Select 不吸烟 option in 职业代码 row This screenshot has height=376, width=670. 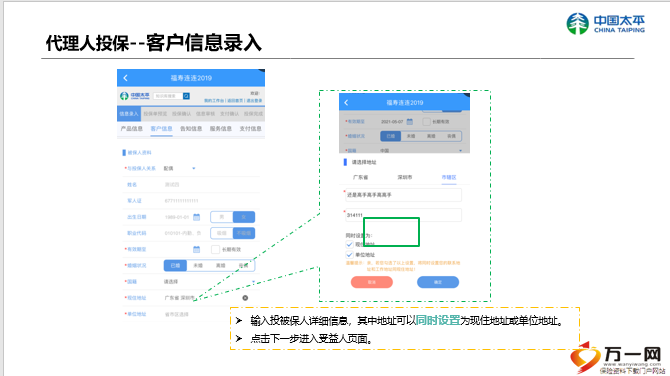click(244, 233)
